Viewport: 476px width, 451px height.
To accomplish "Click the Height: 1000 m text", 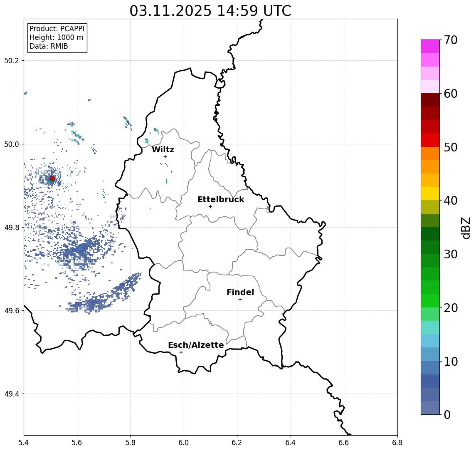I will [x=56, y=37].
